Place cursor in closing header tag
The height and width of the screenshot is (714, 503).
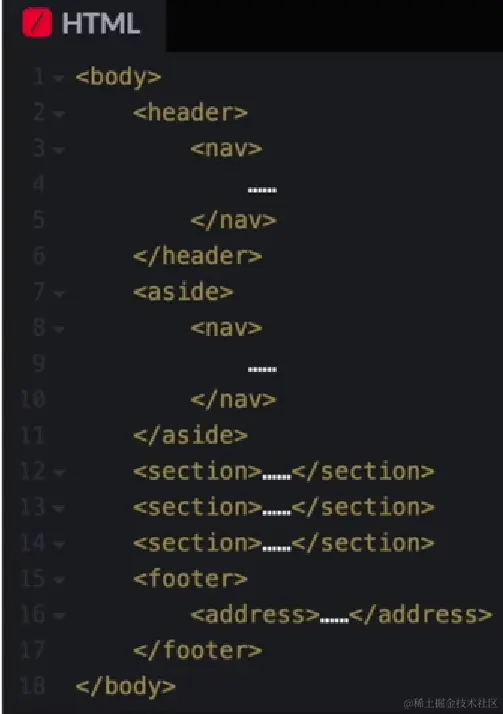198,256
